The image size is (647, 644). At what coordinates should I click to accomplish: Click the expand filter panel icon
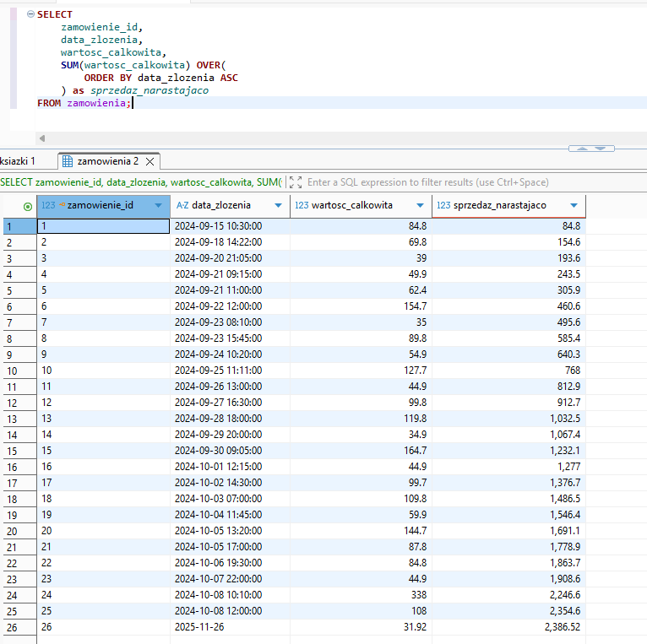295,181
